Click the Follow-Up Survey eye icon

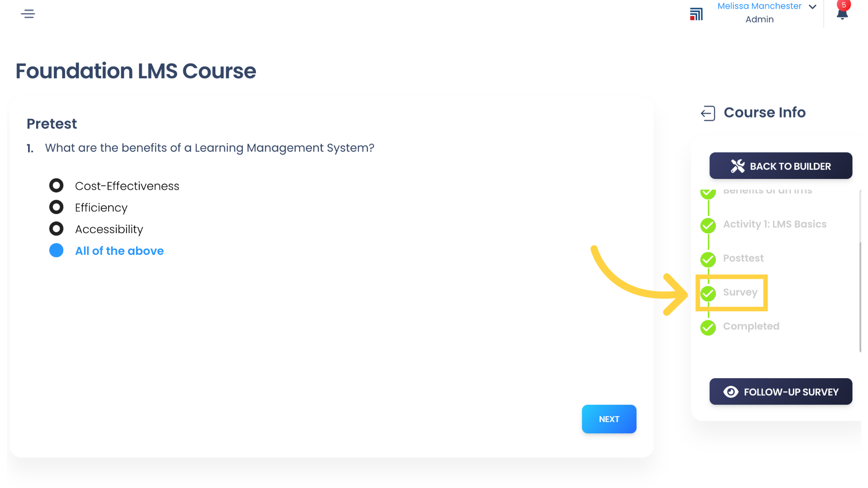pyautogui.click(x=731, y=391)
